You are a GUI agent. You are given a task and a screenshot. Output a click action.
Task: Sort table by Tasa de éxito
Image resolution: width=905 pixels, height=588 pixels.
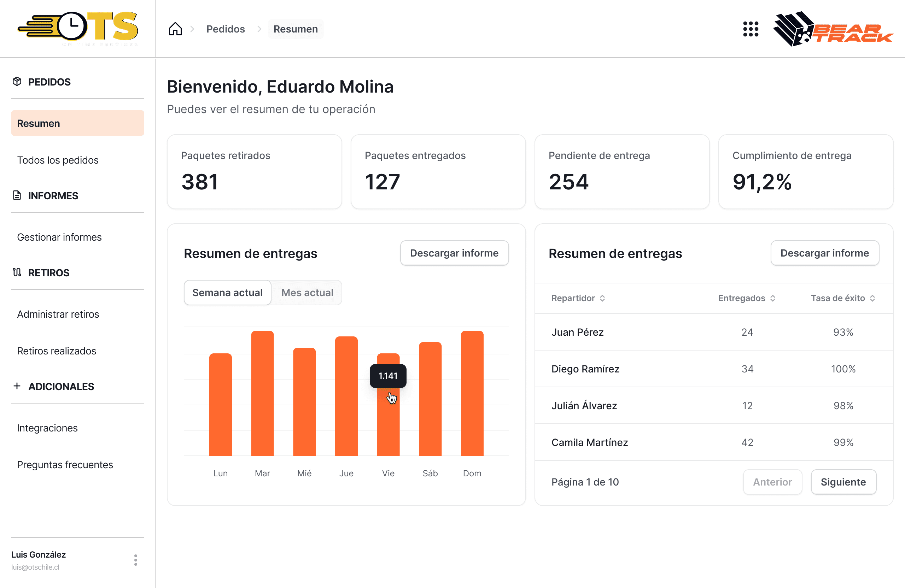click(843, 298)
